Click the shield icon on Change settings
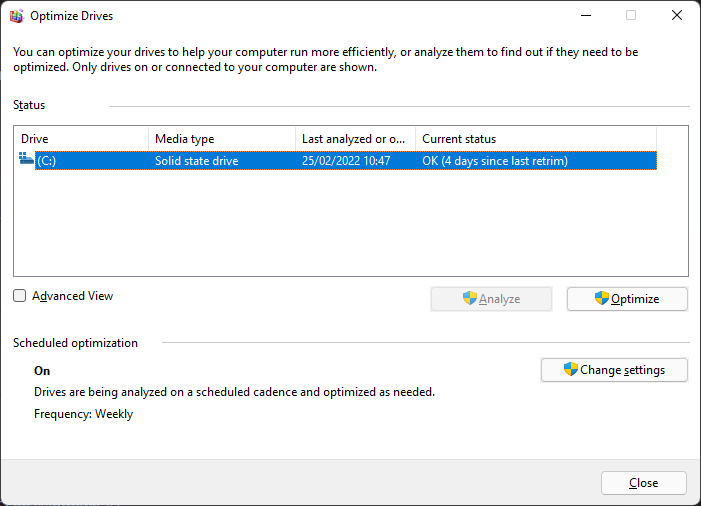701x506 pixels. 570,369
